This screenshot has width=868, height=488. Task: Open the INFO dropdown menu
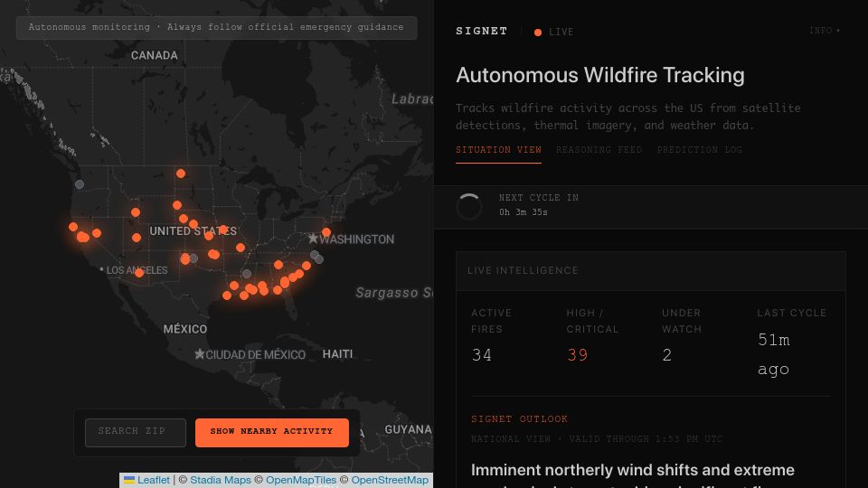click(825, 31)
